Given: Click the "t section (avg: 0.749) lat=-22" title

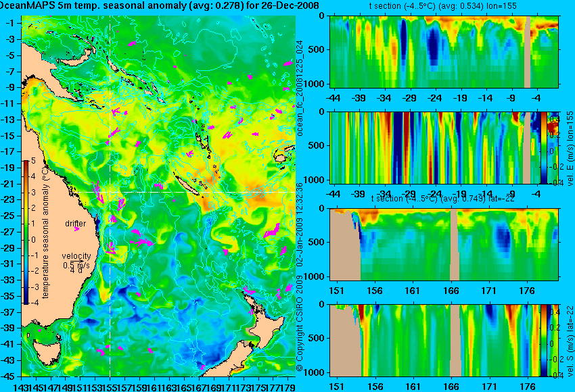Looking at the screenshot, I should (x=443, y=199).
